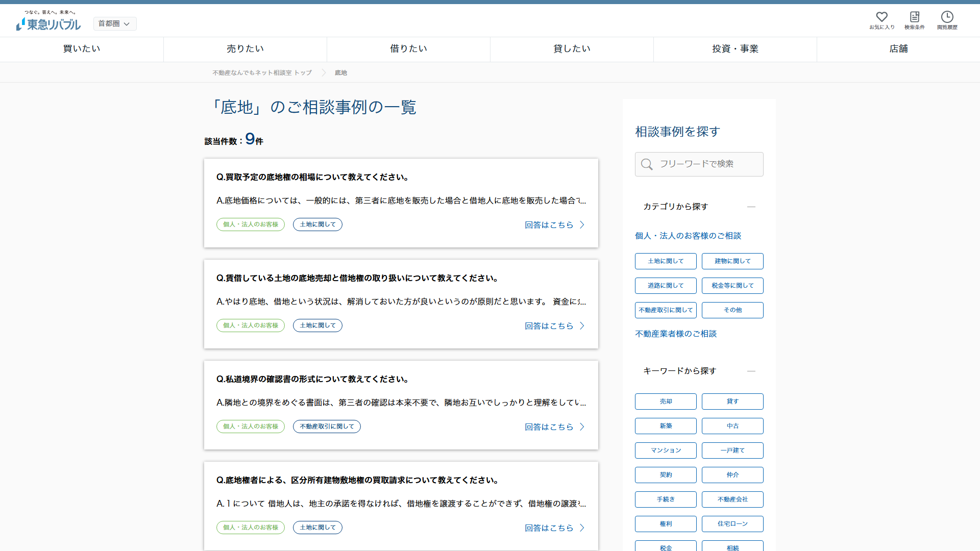Open the 借りたい menu

408,49
